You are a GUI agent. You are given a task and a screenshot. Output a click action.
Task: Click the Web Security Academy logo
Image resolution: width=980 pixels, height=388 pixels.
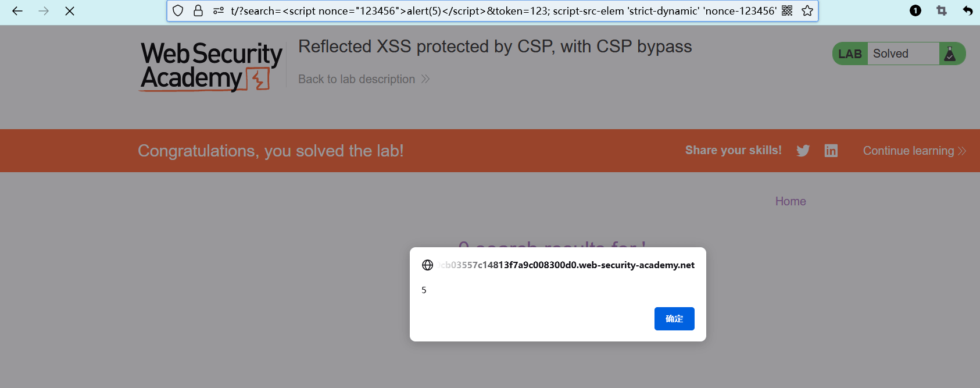[x=211, y=66]
